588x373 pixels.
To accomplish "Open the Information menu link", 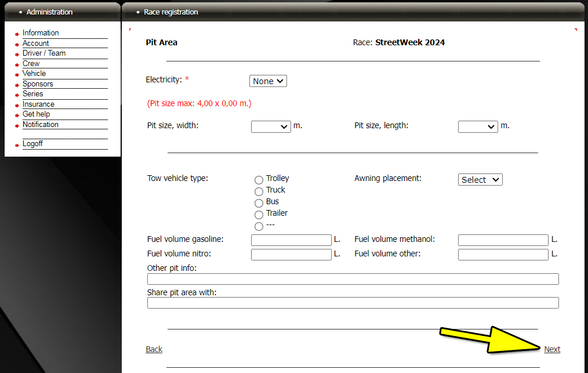I will tap(41, 33).
